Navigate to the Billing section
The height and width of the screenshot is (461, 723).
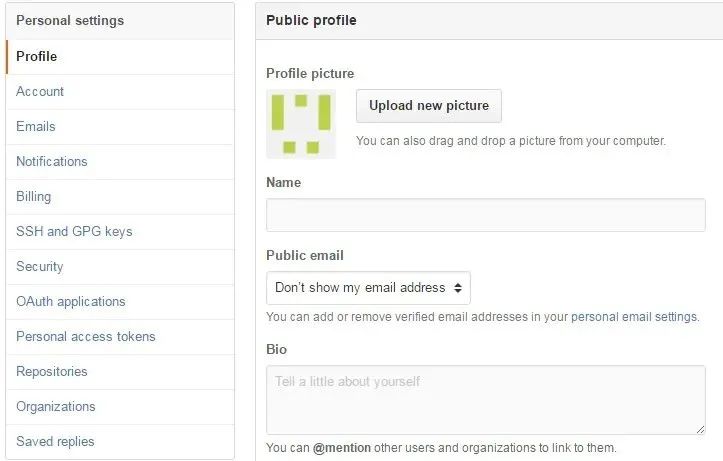click(x=34, y=197)
